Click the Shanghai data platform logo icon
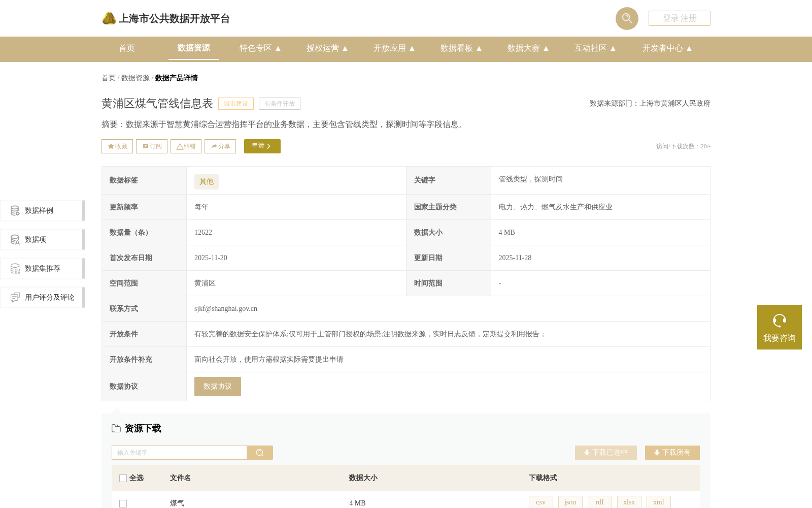Image resolution: width=812 pixels, height=508 pixels. pyautogui.click(x=109, y=18)
